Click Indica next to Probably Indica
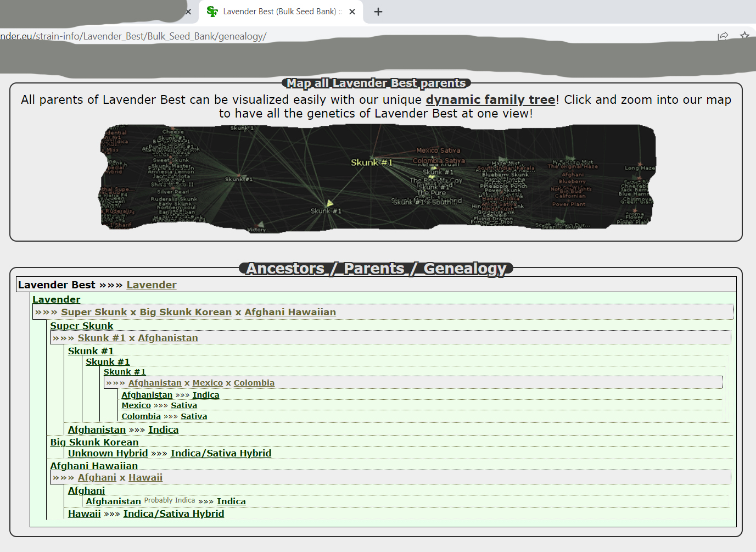Screen dimensions: 756x552 (x=231, y=501)
